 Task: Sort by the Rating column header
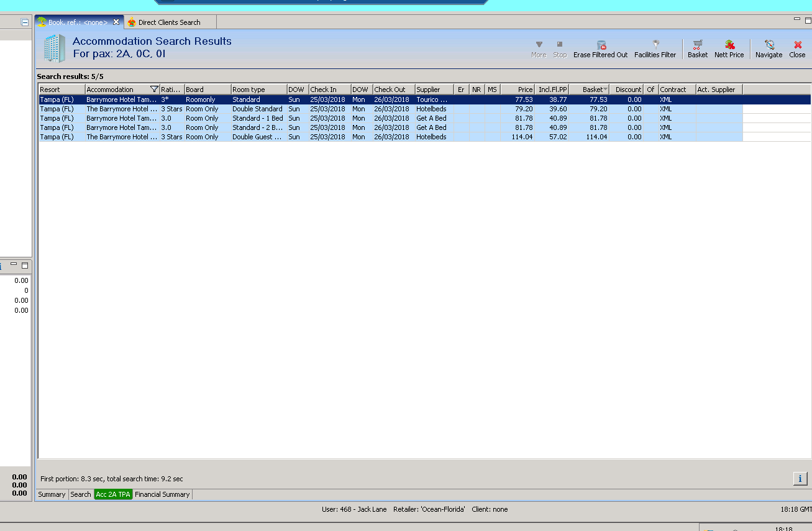pyautogui.click(x=172, y=90)
